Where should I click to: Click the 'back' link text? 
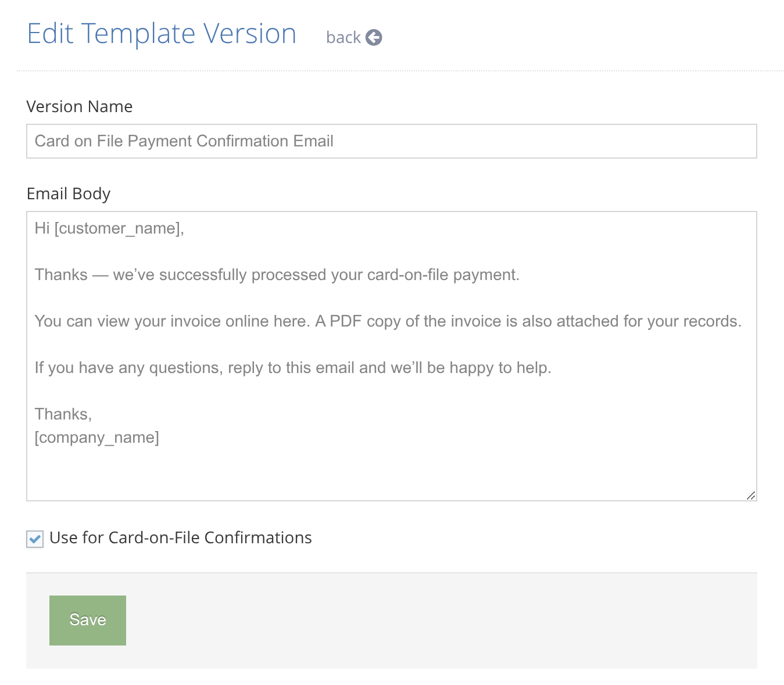click(343, 38)
